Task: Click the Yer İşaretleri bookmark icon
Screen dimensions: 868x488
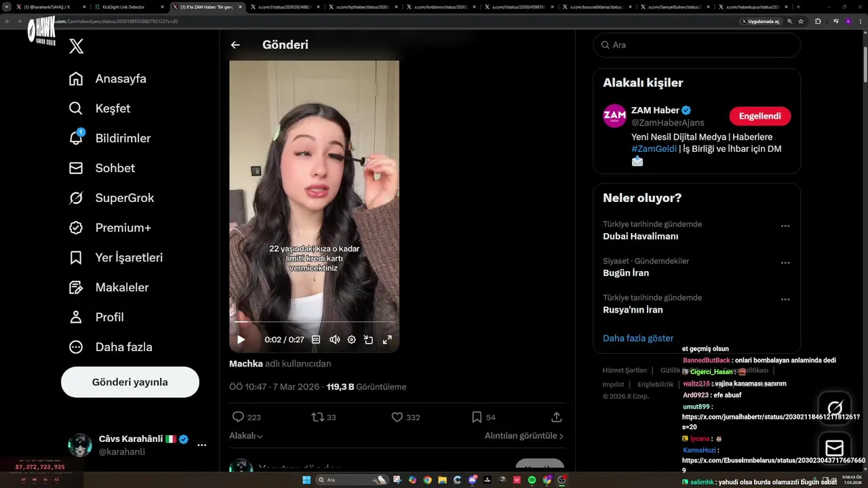Action: click(x=76, y=258)
